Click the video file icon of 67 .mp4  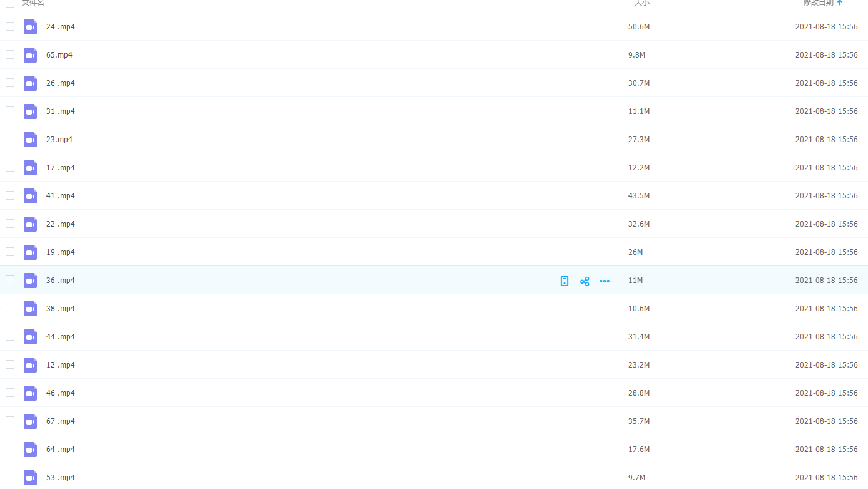30,421
